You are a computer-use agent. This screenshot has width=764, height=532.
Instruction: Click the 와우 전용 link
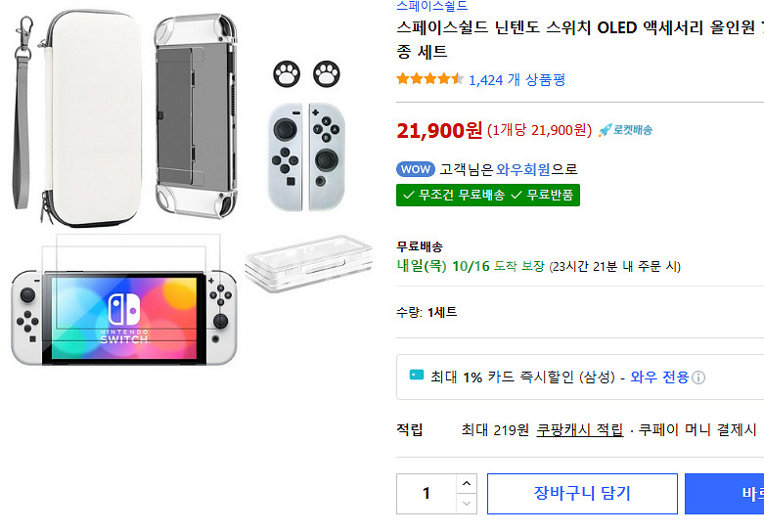click(659, 377)
